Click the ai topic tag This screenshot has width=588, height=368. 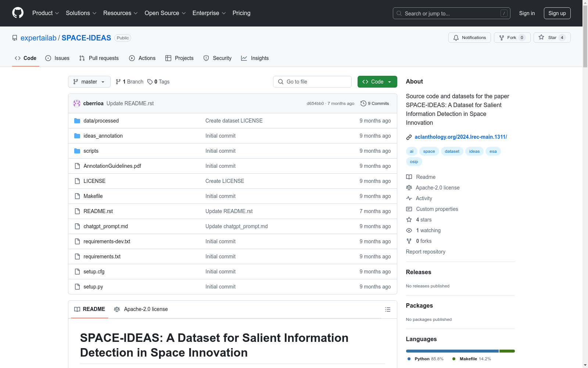412,151
